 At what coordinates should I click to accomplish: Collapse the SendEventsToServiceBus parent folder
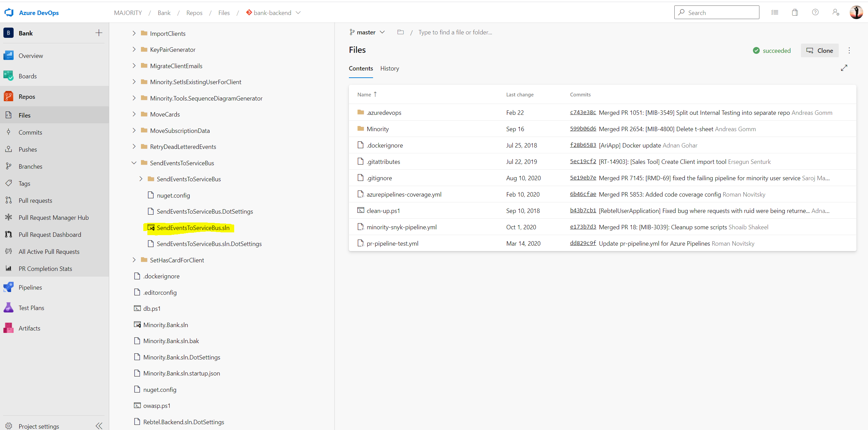(x=134, y=163)
